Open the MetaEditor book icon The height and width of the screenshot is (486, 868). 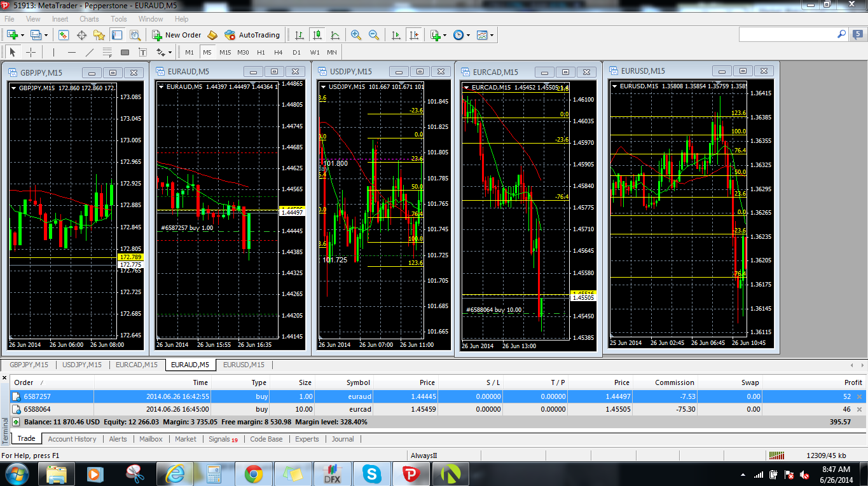coord(212,35)
